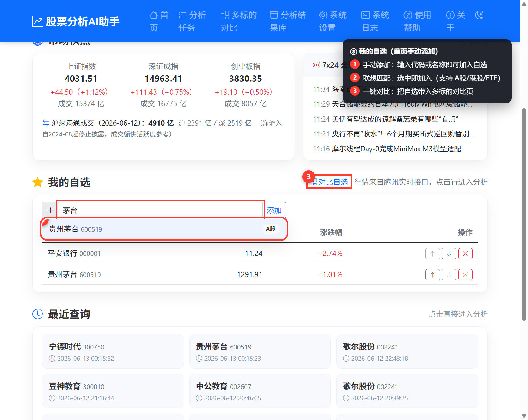The height and width of the screenshot is (420, 528).
Task: Remove 平安银行 from watchlist
Action: pos(465,254)
